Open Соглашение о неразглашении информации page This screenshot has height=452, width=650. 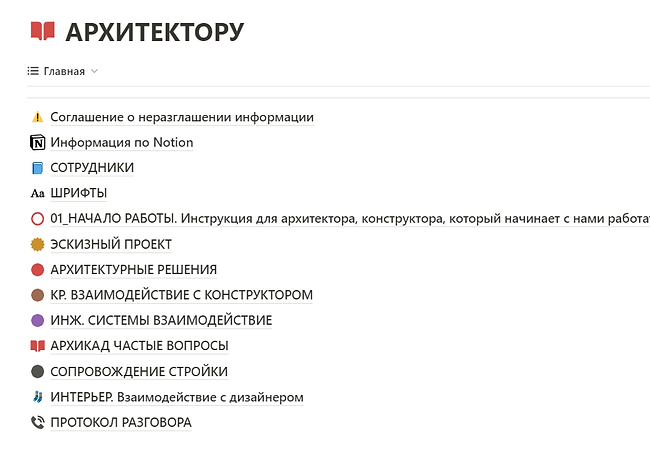(182, 118)
